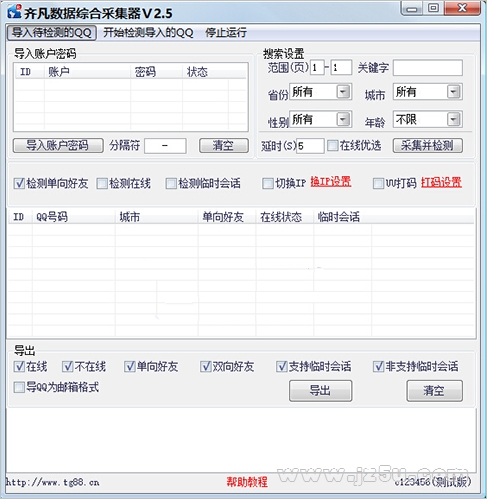Click the 导出 export button
The width and height of the screenshot is (487, 499).
tap(320, 391)
